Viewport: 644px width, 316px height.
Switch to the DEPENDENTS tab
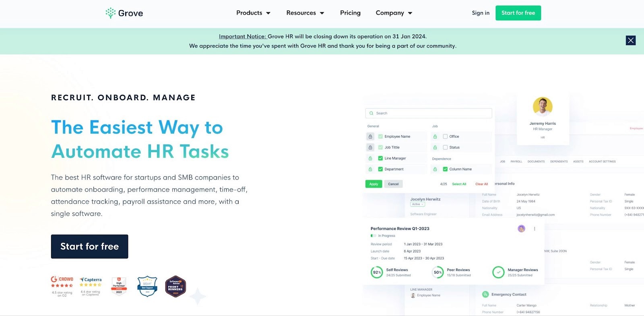[x=559, y=161]
